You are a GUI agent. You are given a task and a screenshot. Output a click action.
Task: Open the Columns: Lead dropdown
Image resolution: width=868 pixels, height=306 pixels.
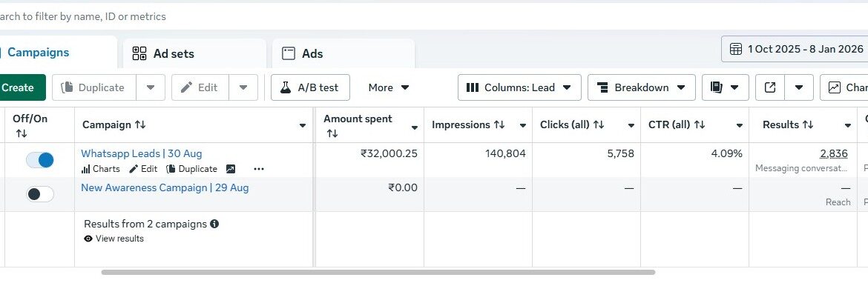tap(519, 87)
